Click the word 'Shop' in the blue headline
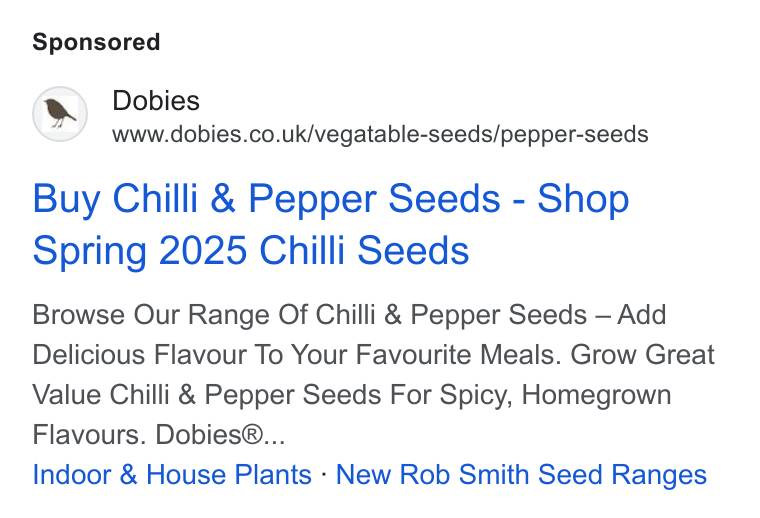The image size is (760, 518). coord(583,198)
